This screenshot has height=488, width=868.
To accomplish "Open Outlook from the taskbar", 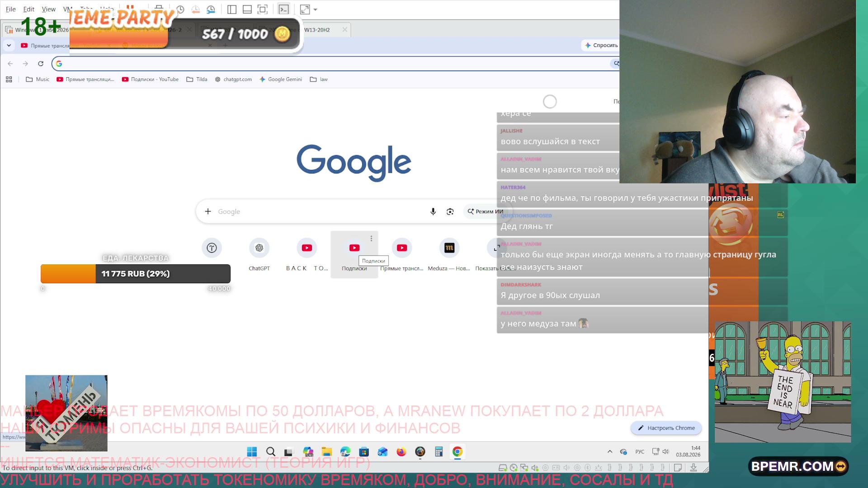I will click(x=383, y=452).
